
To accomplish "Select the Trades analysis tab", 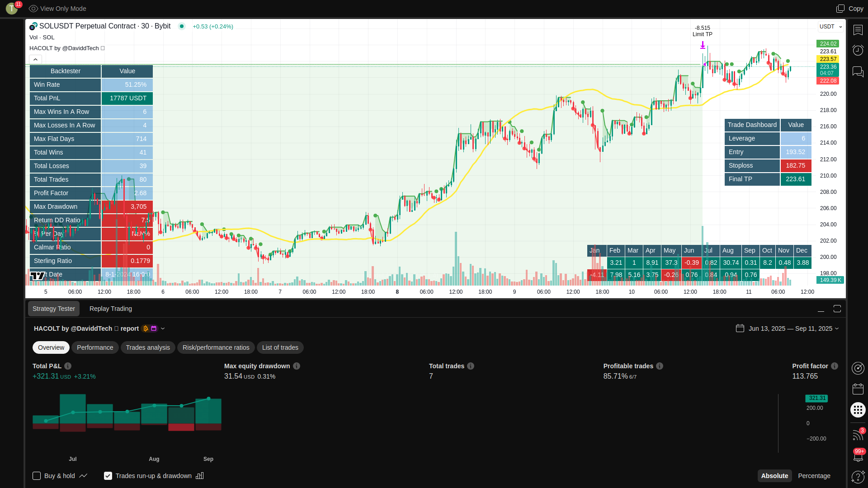I will point(148,347).
